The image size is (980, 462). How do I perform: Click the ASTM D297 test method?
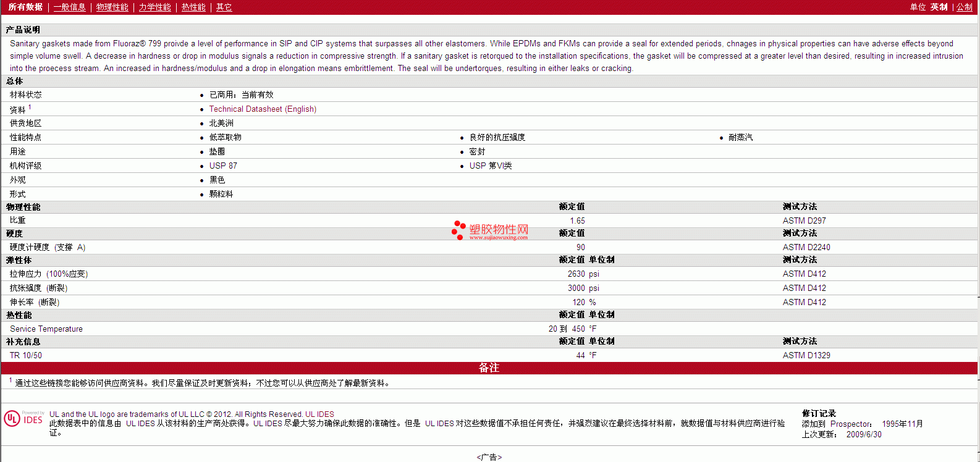click(804, 220)
